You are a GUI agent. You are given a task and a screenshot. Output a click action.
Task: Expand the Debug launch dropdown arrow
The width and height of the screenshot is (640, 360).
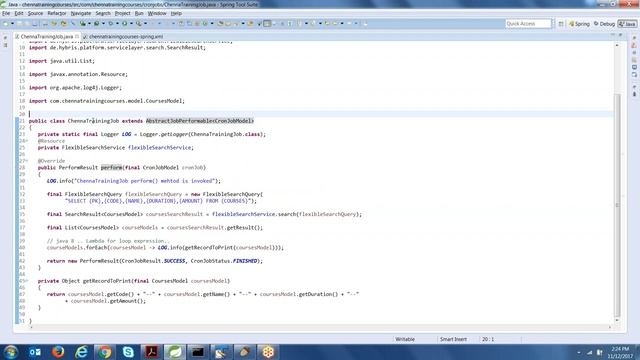tap(117, 24)
